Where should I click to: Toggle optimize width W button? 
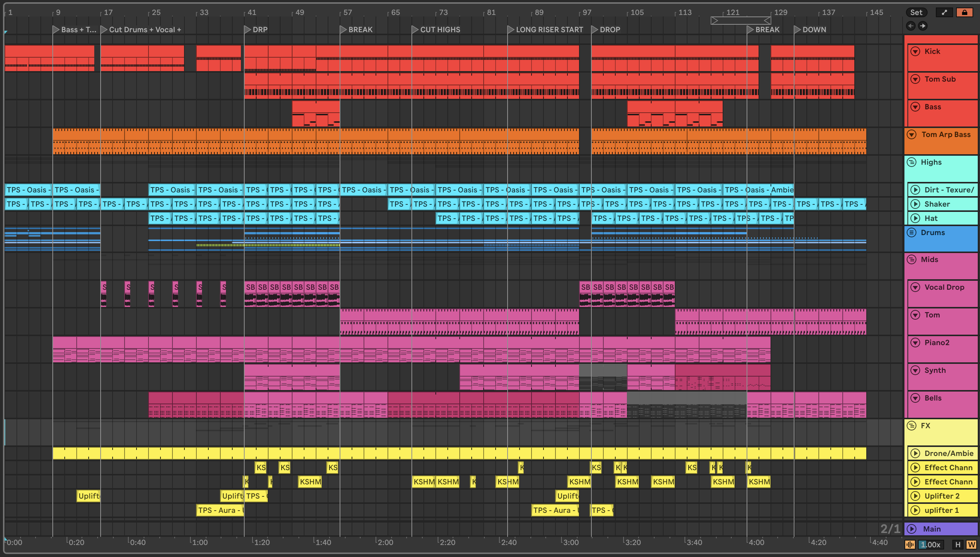(971, 544)
